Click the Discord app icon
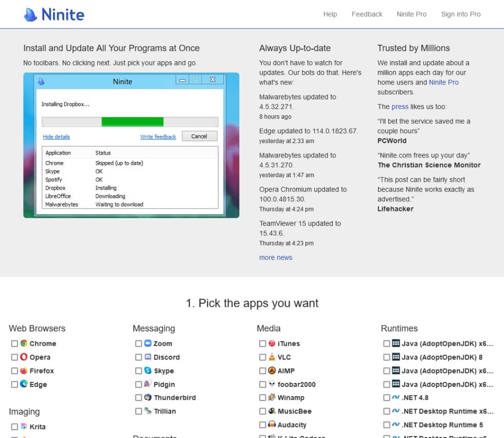Viewport: 504px width, 438px height. pyautogui.click(x=148, y=357)
